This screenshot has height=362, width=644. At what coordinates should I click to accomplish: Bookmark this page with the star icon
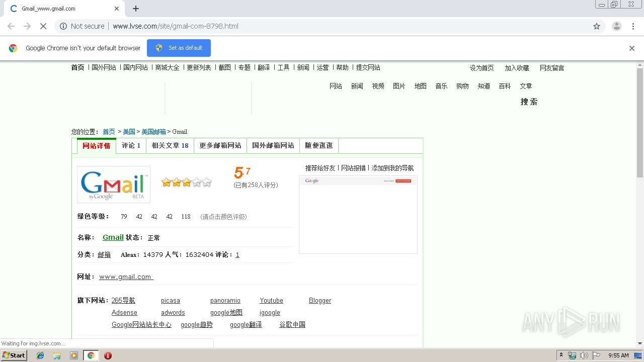pos(597,26)
